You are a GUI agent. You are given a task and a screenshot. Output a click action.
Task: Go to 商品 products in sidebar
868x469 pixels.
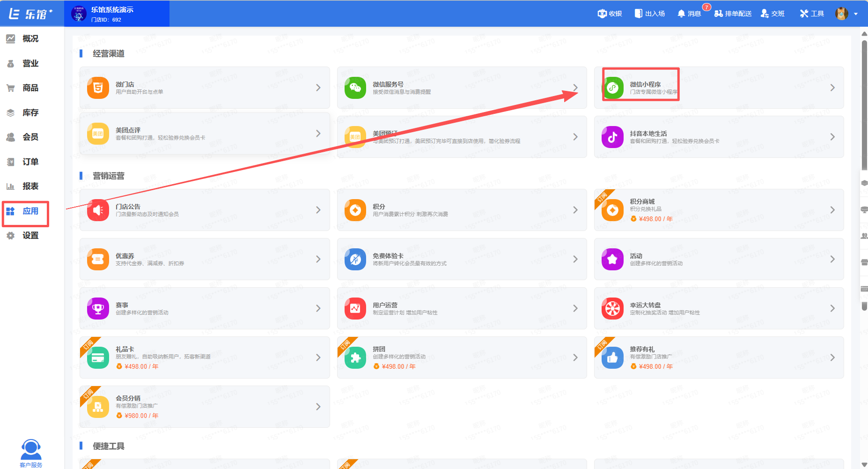[22, 88]
